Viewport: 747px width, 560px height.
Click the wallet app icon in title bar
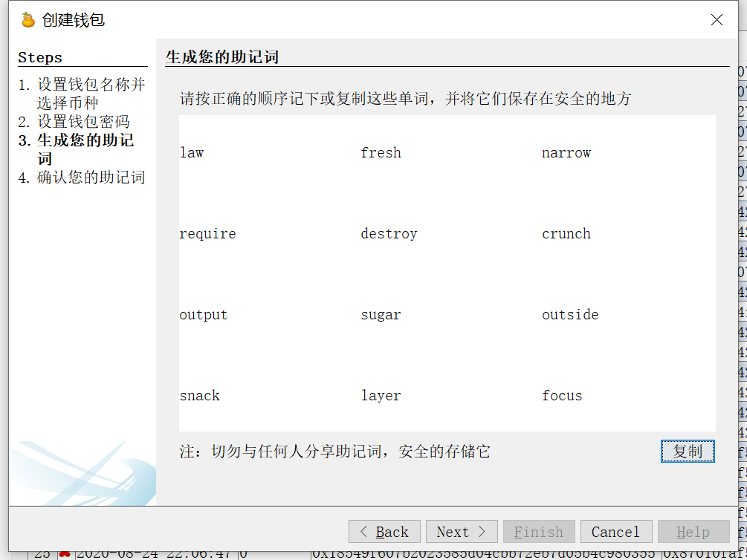(28, 20)
